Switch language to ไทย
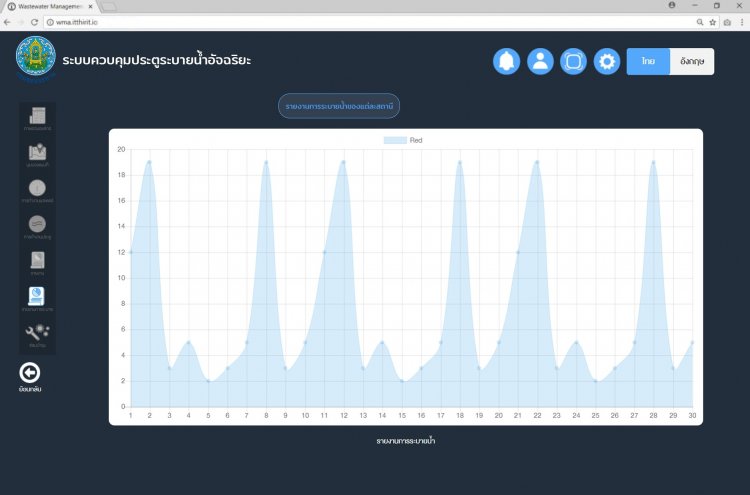This screenshot has height=495, width=750. point(648,61)
